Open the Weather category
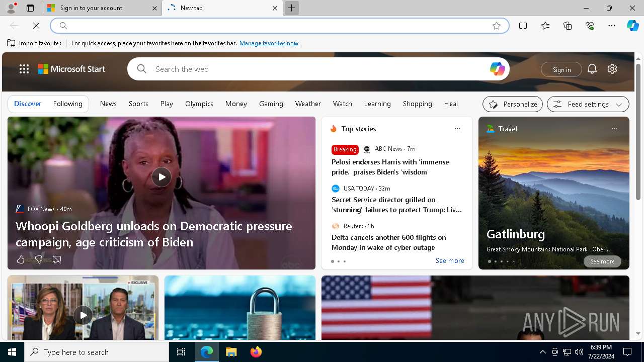 click(308, 104)
